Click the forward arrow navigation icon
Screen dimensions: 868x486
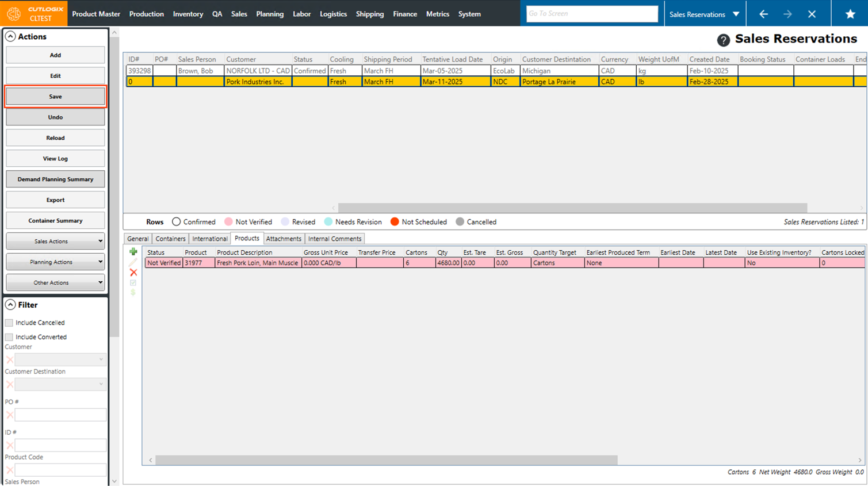[787, 14]
